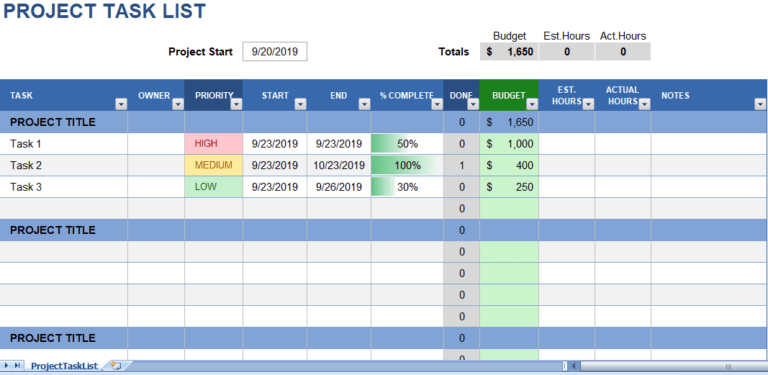Expand the START column filter dropdown
Screen dimensions: 768x375
(x=300, y=104)
